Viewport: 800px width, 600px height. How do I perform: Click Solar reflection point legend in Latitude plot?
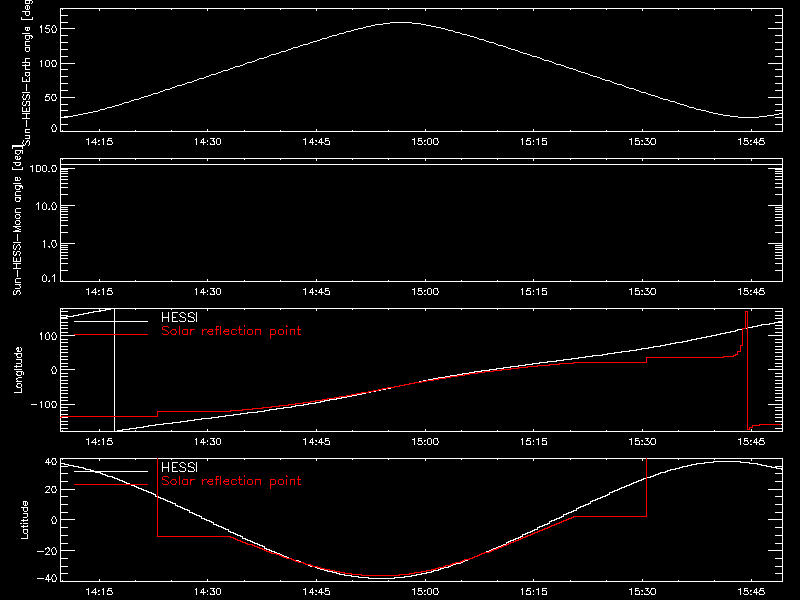(x=231, y=481)
